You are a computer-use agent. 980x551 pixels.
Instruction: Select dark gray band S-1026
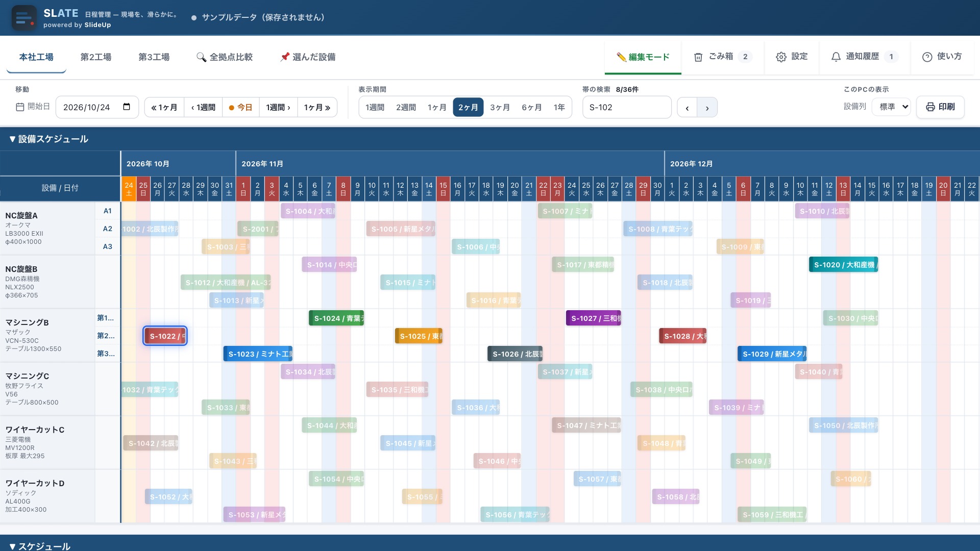(515, 354)
